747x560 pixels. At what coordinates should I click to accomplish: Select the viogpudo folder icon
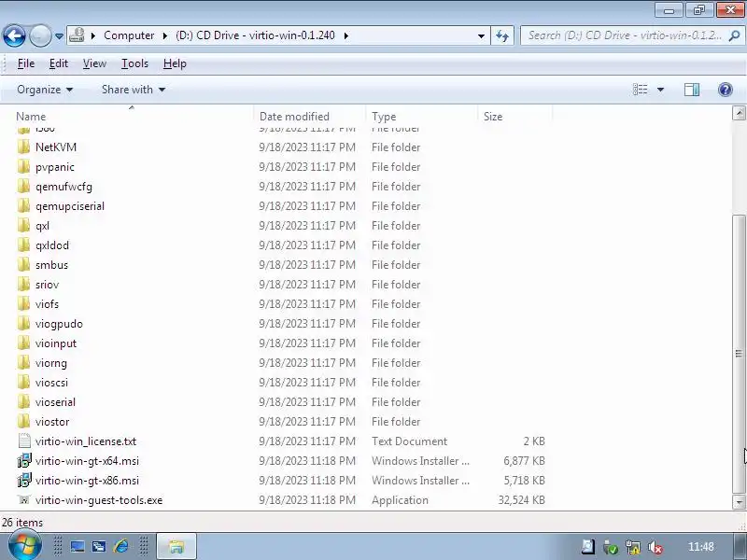[x=24, y=323]
